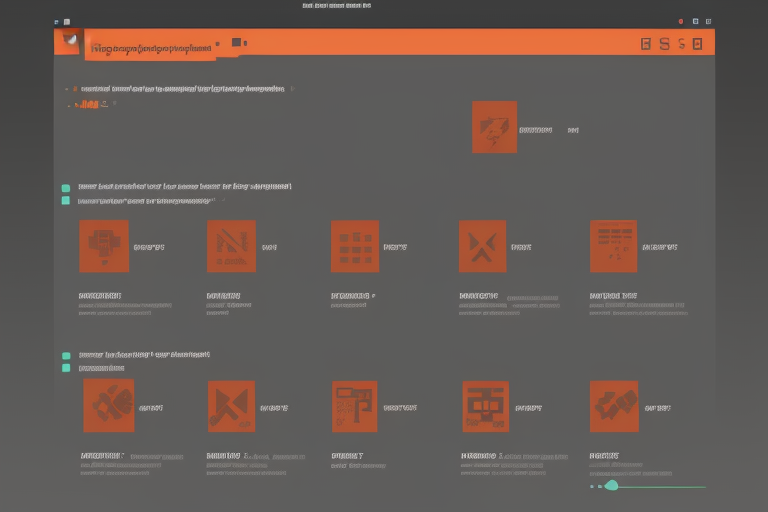Select the grid-pattern tile in the first row

(x=355, y=246)
